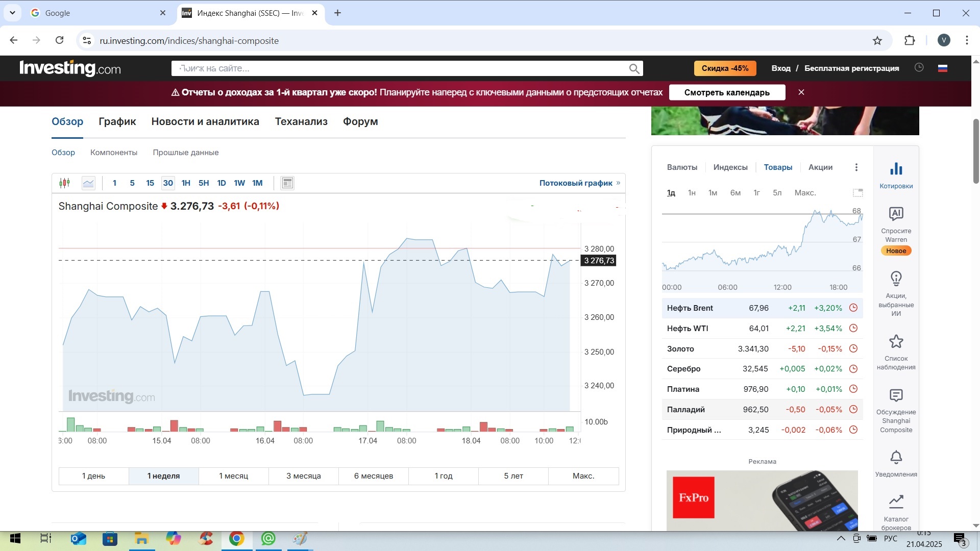Open Котировки sidebar panel
980x551 pixels.
(896, 176)
